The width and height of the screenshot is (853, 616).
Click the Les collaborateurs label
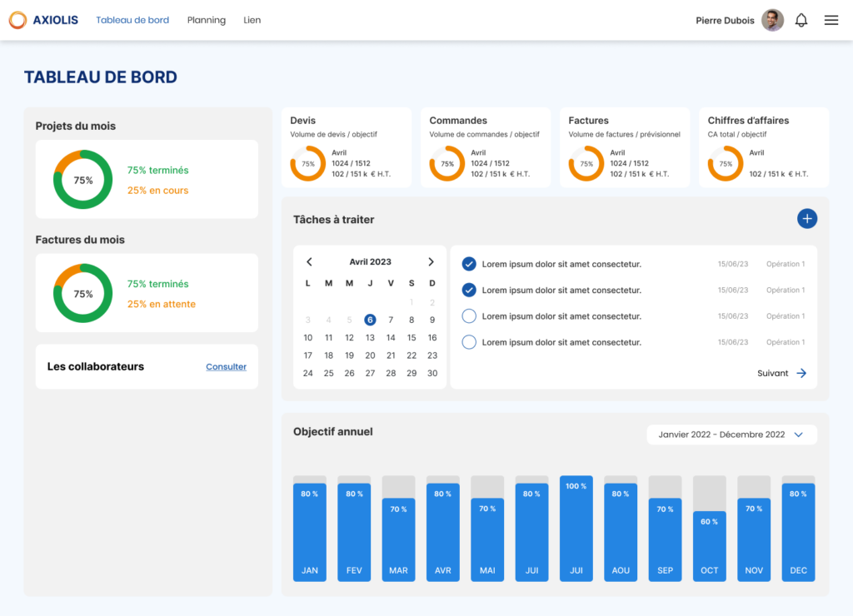coord(96,366)
